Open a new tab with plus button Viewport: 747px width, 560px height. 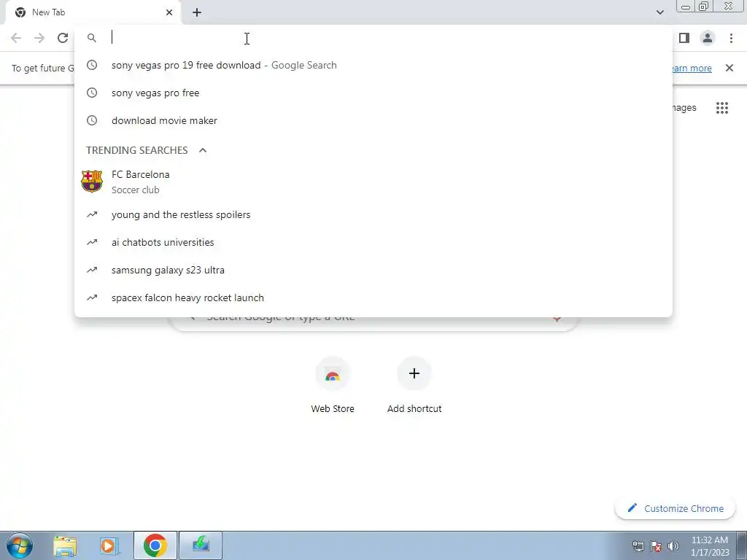[197, 12]
